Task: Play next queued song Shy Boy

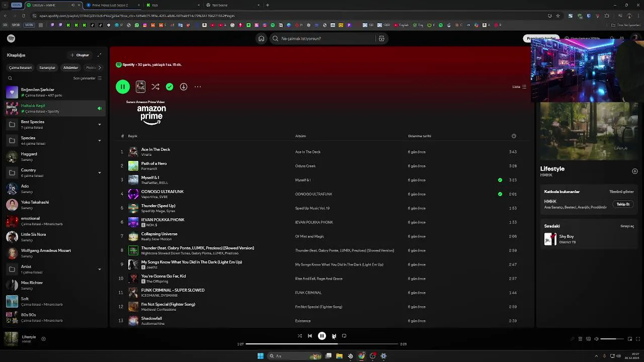Action: [567, 236]
